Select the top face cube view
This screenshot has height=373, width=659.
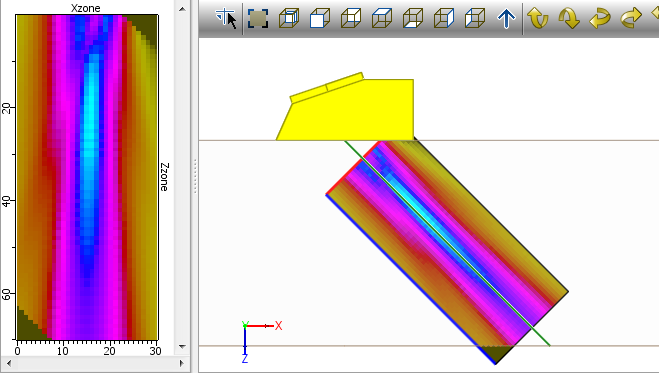382,18
